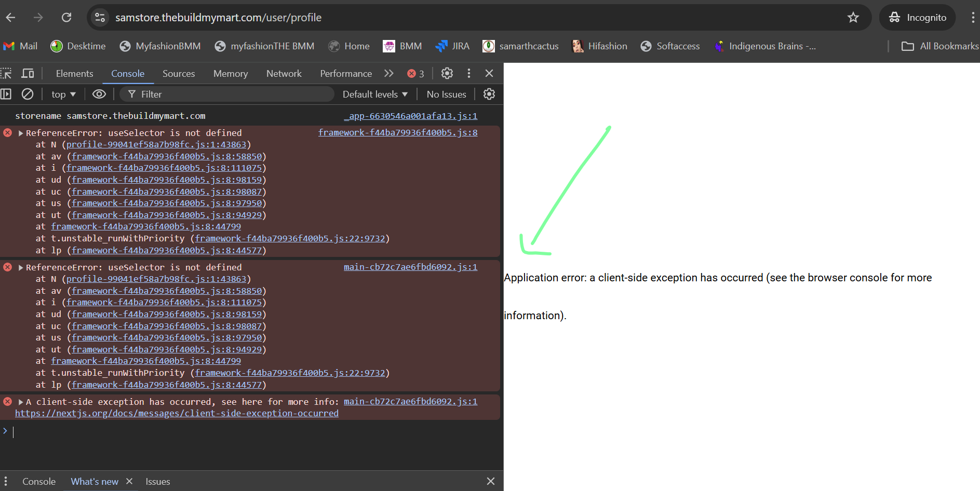This screenshot has width=980, height=491.
Task: Open the drawer three-dot menu
Action: [x=6, y=482]
